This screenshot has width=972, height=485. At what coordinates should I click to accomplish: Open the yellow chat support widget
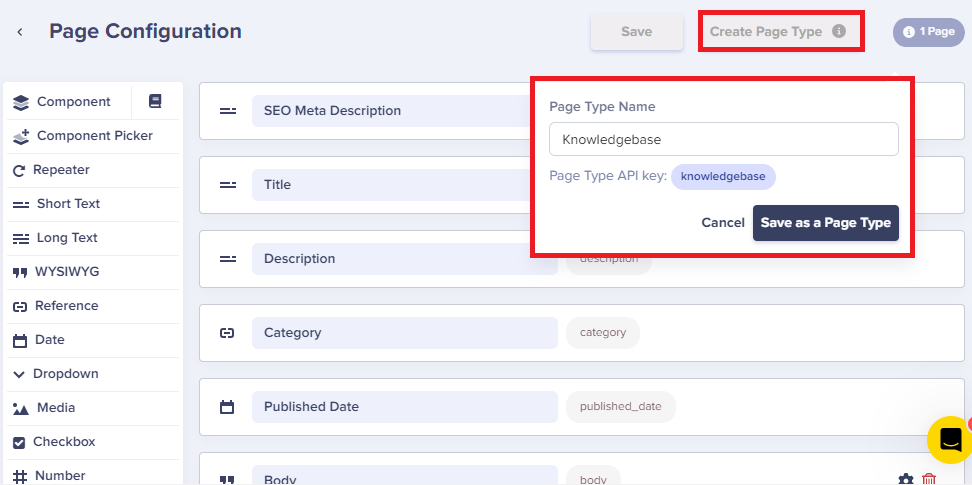coord(950,440)
